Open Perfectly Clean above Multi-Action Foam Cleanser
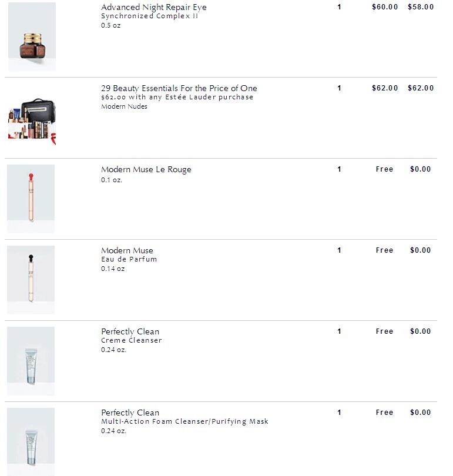453x476 pixels. coord(130,413)
